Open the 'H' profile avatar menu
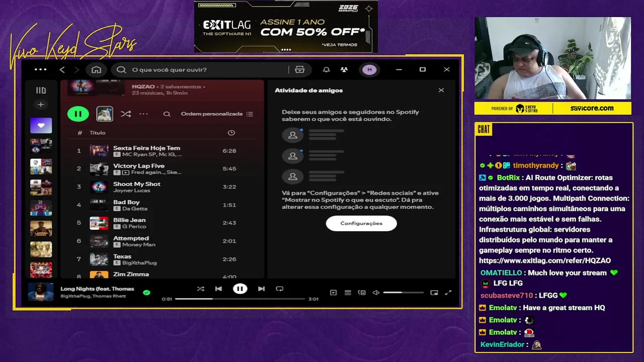644x362 pixels. 370,69
